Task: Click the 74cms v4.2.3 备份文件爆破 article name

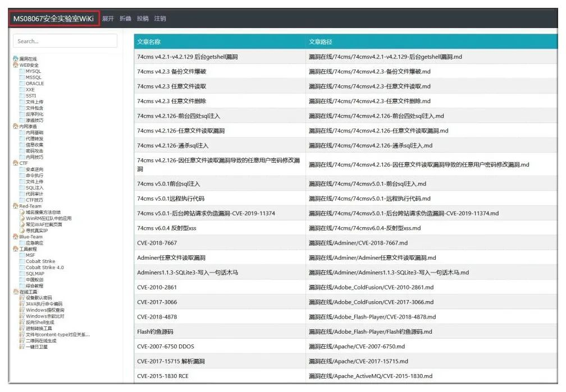Action: pyautogui.click(x=171, y=71)
